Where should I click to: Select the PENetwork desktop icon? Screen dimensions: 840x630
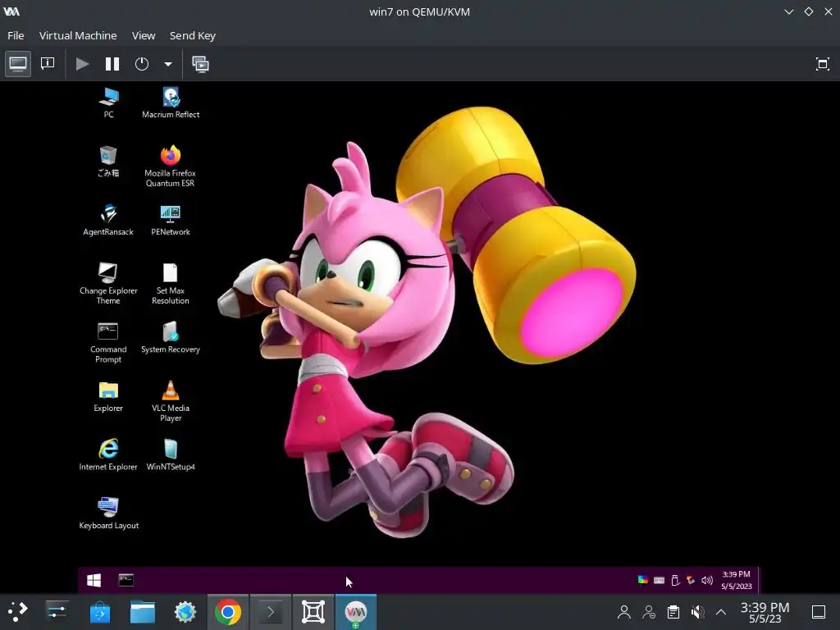[x=171, y=220]
